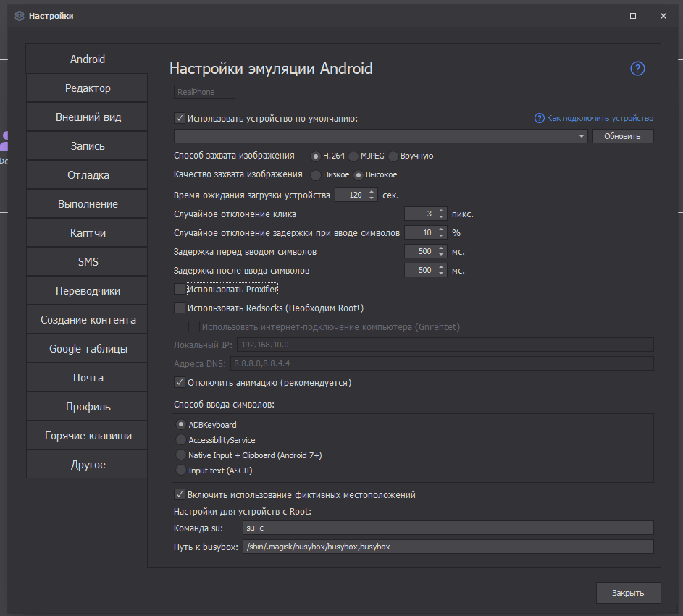Select Input text (ASCII) method
The width and height of the screenshot is (683, 616).
pyautogui.click(x=181, y=471)
